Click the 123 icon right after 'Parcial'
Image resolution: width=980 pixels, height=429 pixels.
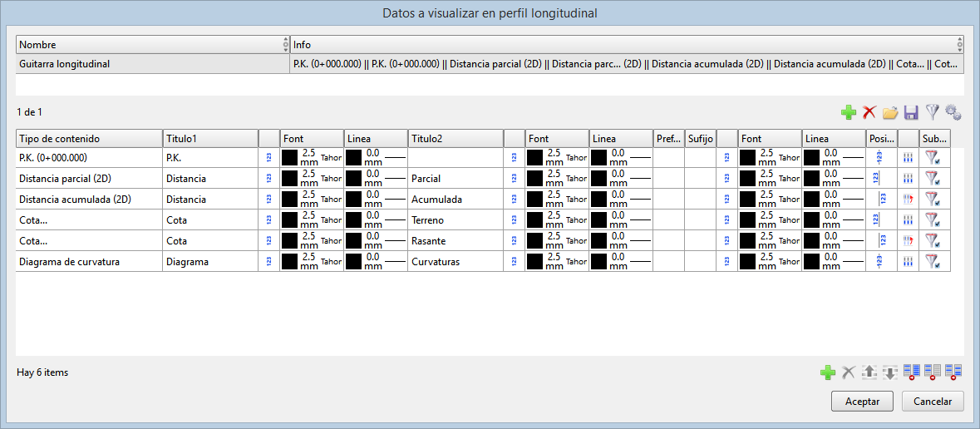[514, 178]
